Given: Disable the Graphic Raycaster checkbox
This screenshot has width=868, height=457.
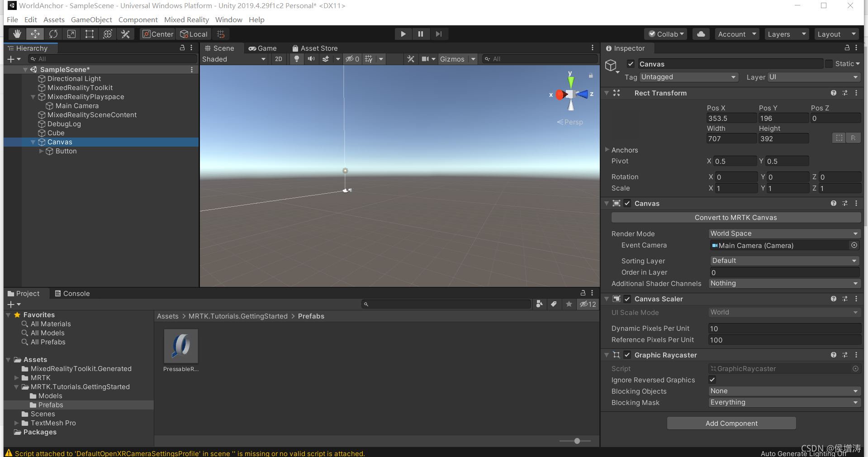Looking at the screenshot, I should point(627,355).
